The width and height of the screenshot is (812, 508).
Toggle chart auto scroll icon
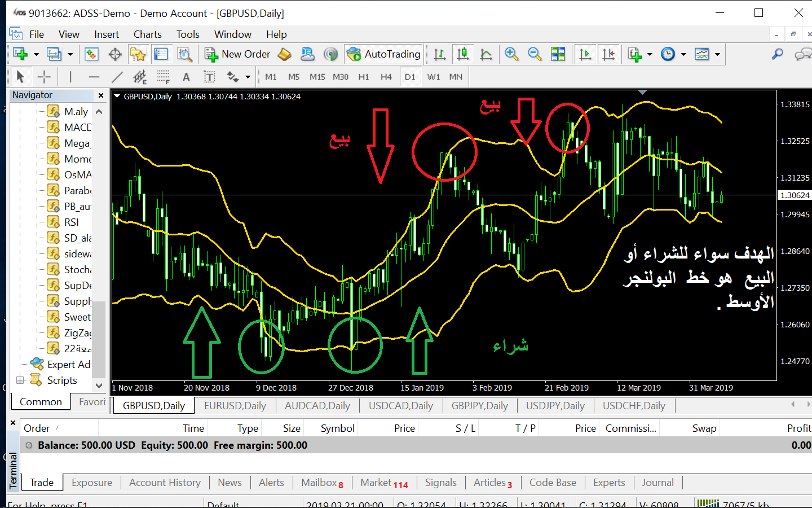click(x=585, y=54)
